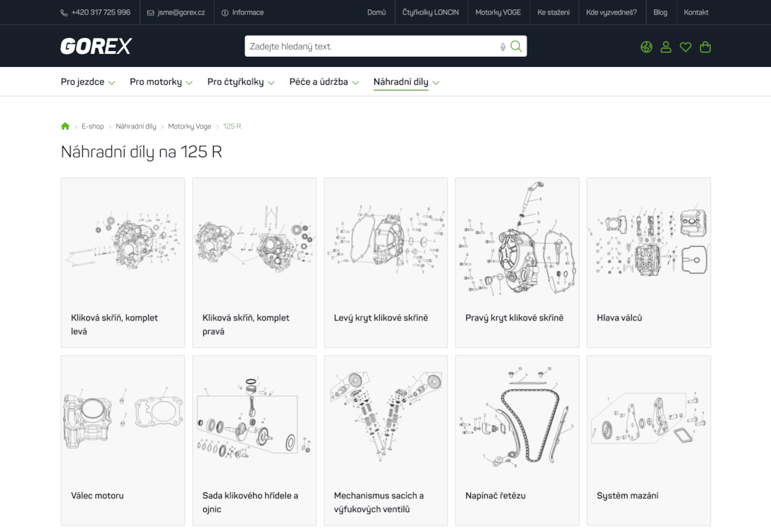The image size is (771, 532).
Task: Open the Kontakt link
Action: [697, 13]
